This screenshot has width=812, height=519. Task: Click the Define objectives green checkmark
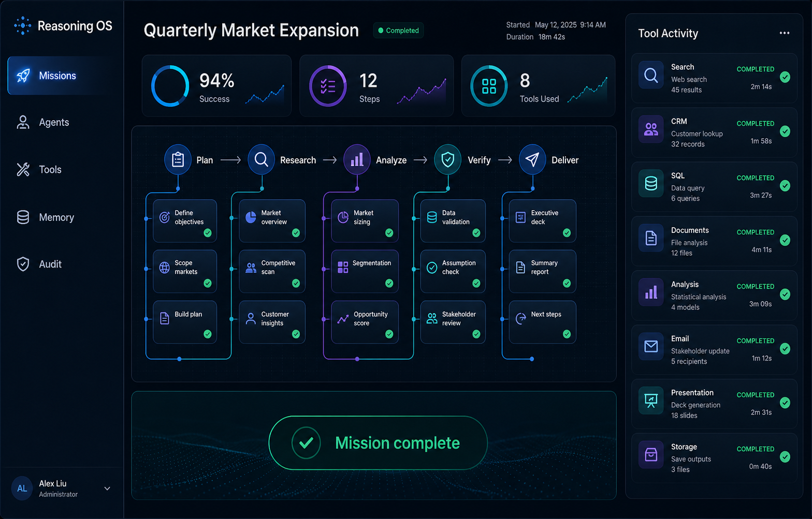point(208,233)
